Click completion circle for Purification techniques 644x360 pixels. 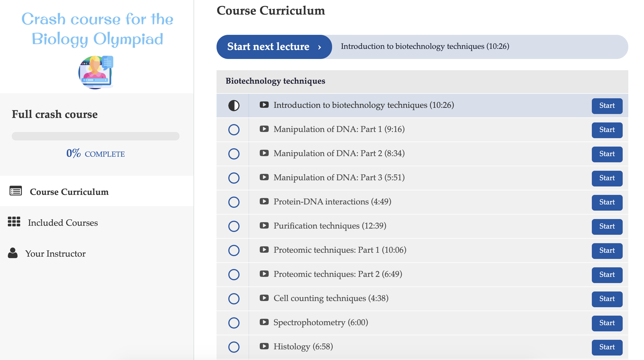[x=234, y=226]
